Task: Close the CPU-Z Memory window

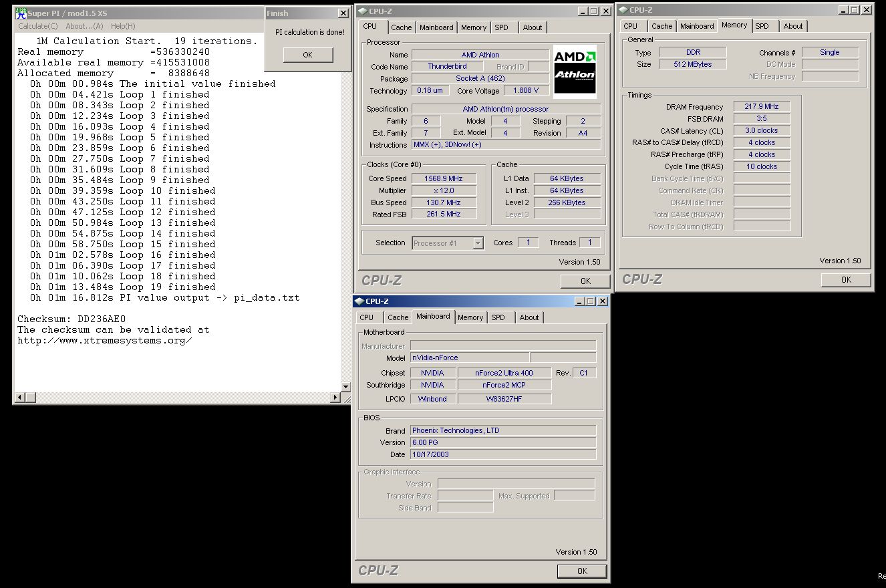Action: click(x=867, y=10)
